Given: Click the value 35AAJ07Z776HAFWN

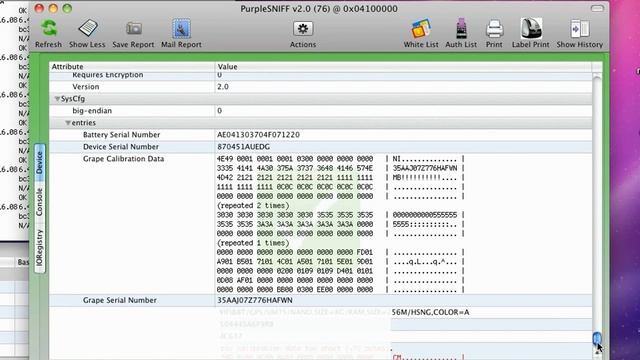Looking at the screenshot, I should coord(255,300).
